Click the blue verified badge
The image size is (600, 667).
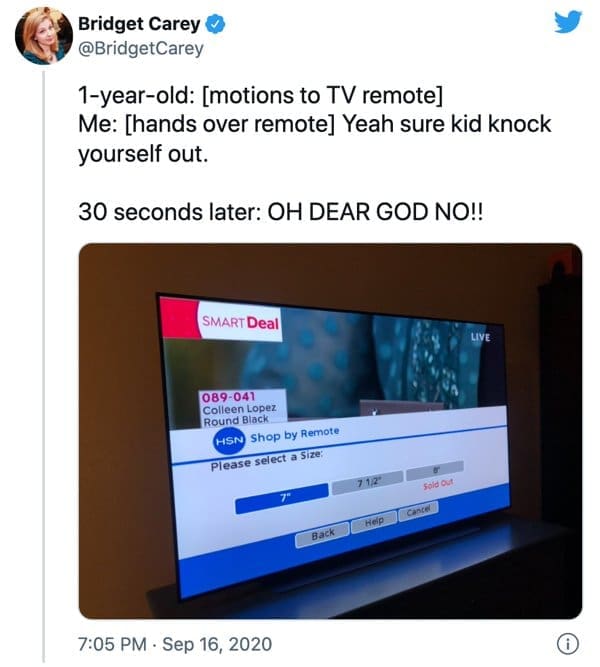point(215,24)
